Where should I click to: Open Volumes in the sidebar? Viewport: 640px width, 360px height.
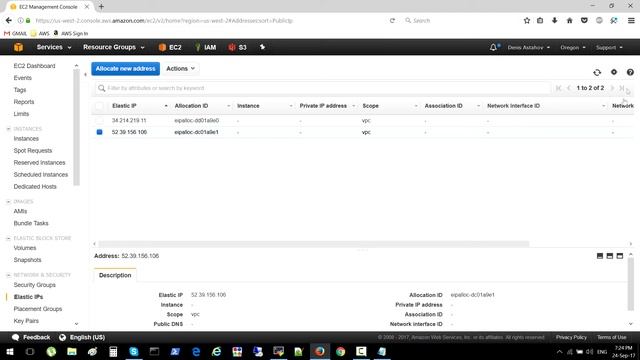click(24, 248)
